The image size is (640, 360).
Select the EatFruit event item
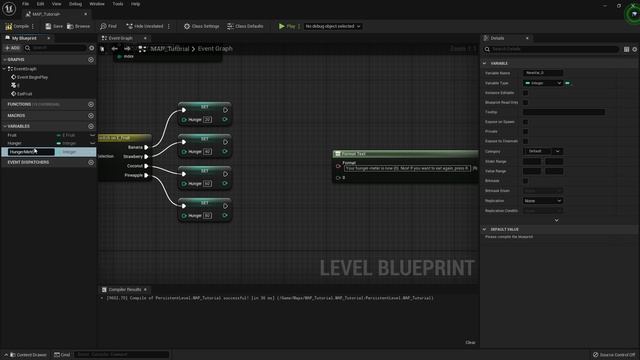click(x=24, y=94)
